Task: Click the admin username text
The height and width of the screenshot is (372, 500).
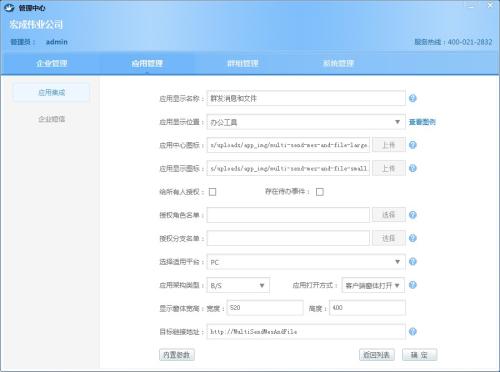Action: tap(57, 42)
